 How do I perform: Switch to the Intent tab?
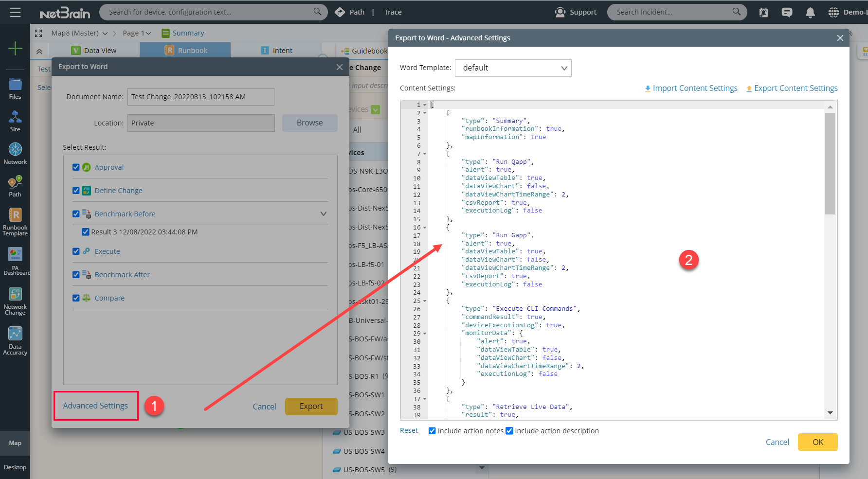pos(276,51)
